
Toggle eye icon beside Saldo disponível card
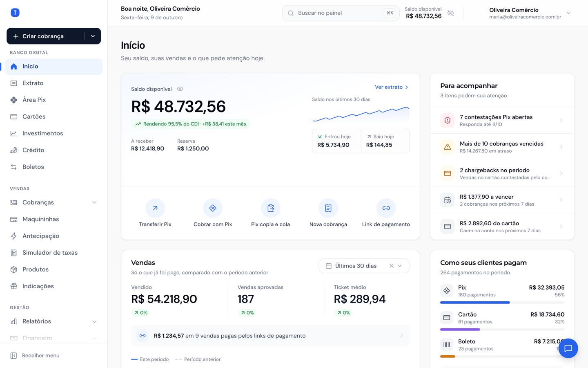(180, 89)
